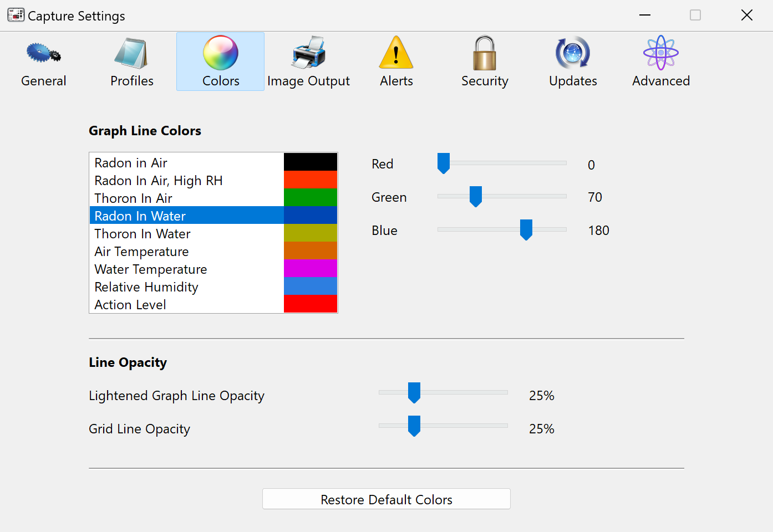Screen dimensions: 773x532
Task: Select the Image Output printer icon
Action: pyautogui.click(x=308, y=54)
